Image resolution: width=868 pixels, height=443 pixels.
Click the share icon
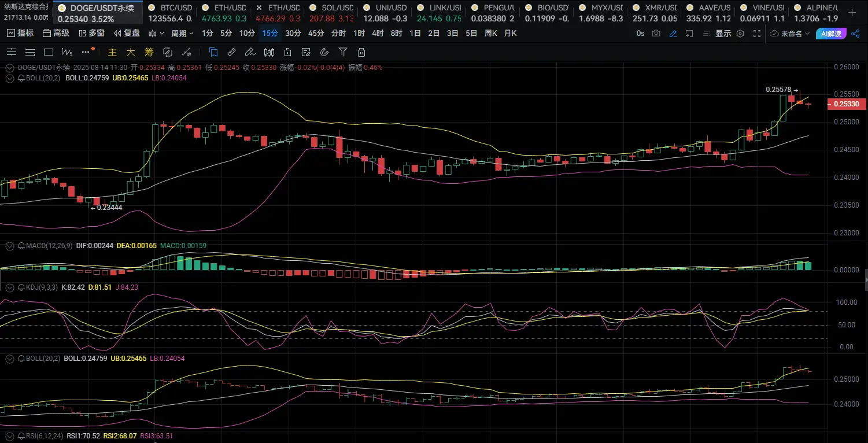point(856,34)
